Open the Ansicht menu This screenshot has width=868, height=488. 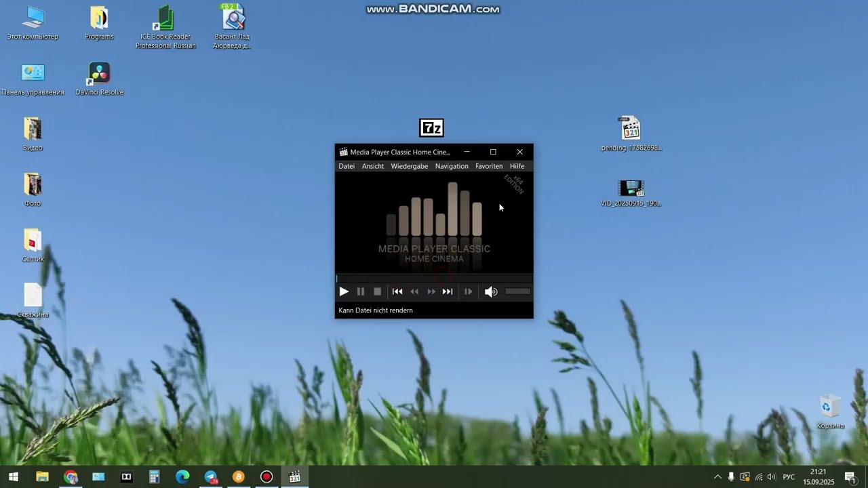(x=373, y=166)
